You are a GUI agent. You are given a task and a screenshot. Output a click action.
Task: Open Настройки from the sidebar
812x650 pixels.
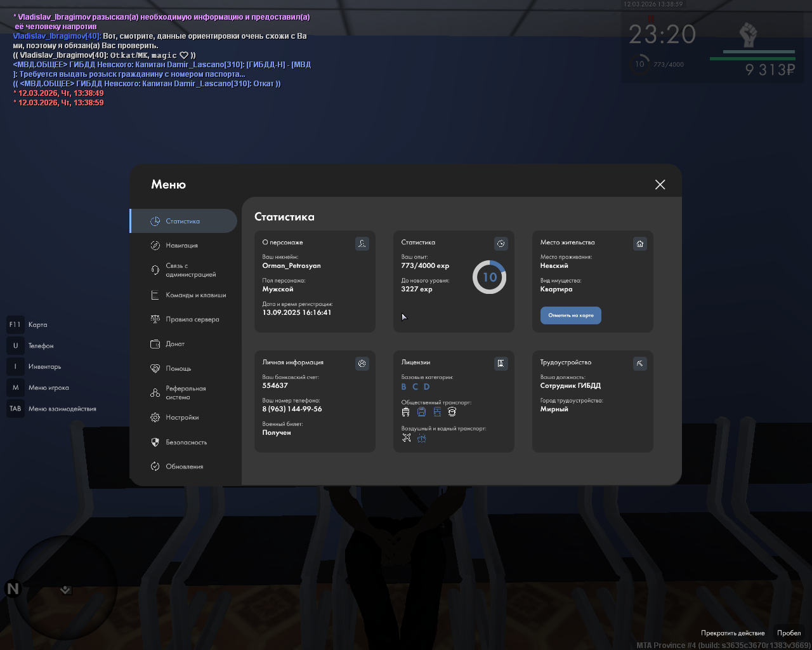coord(182,418)
